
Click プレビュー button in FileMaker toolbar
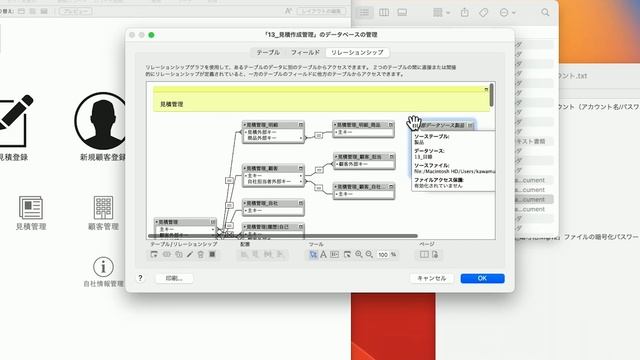tap(76, 11)
